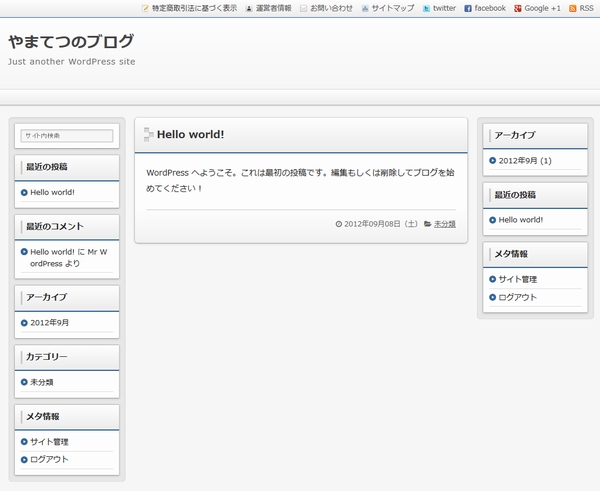Click the envelope icon beside お問い合わせ
Screen dimensions: 600x491
[x=303, y=8]
